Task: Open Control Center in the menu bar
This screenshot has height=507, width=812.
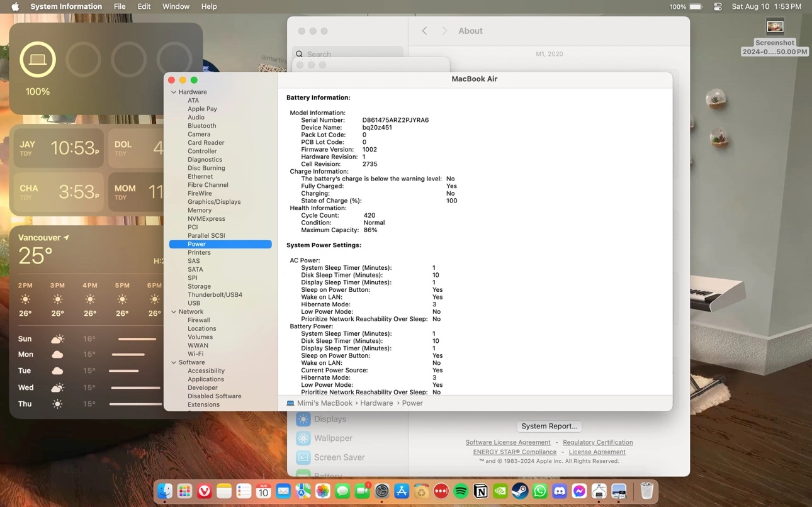Action: click(718, 6)
